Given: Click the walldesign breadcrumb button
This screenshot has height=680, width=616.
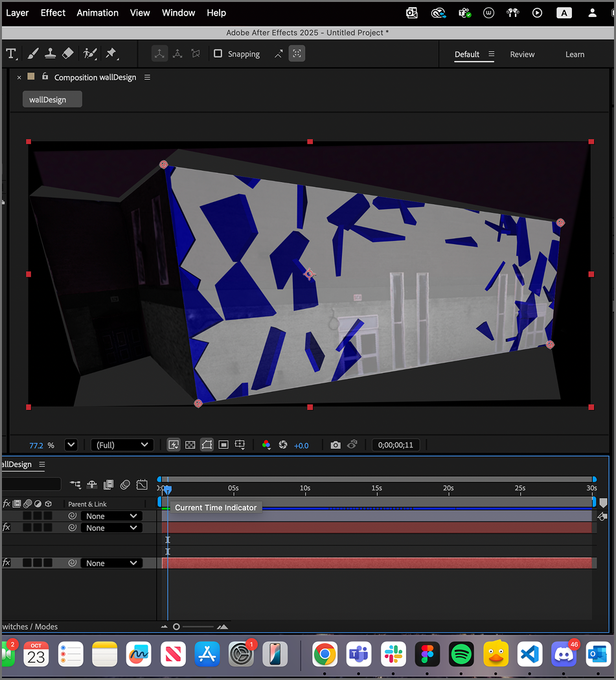Looking at the screenshot, I should click(52, 100).
